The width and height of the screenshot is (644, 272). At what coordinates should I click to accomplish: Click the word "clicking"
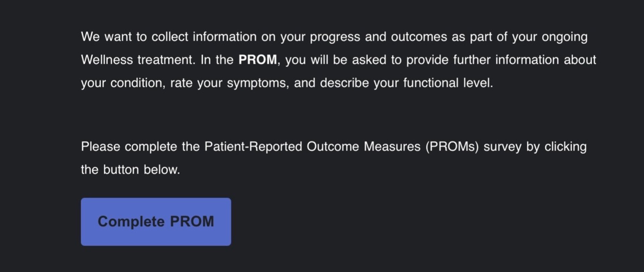tap(565, 147)
